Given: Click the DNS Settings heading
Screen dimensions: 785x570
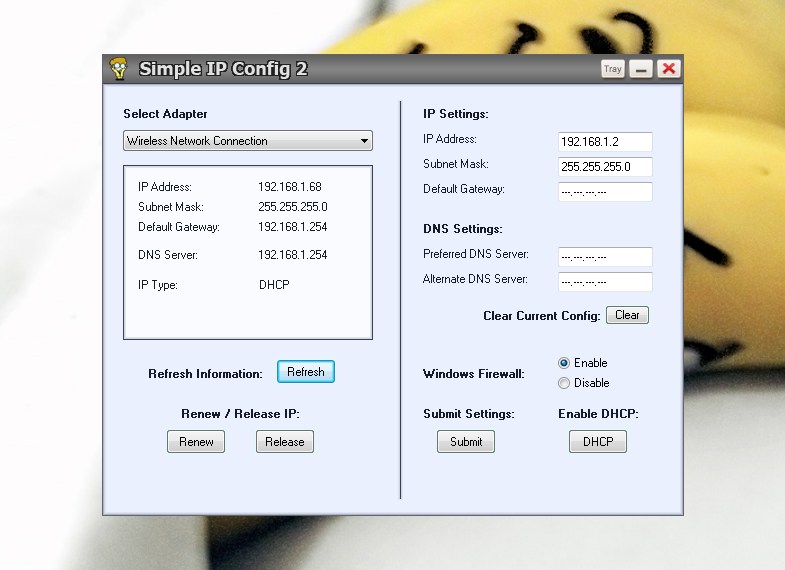Looking at the screenshot, I should [x=463, y=229].
